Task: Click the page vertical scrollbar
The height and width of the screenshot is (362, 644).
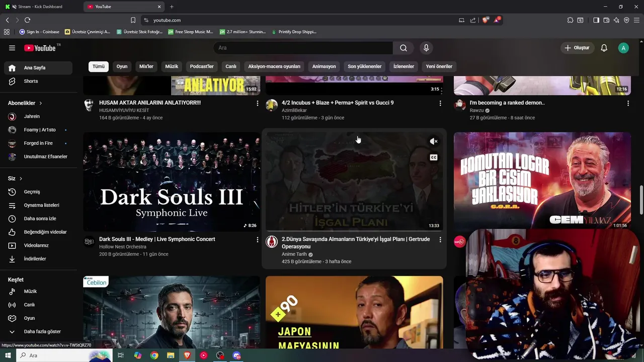Action: tap(641, 201)
